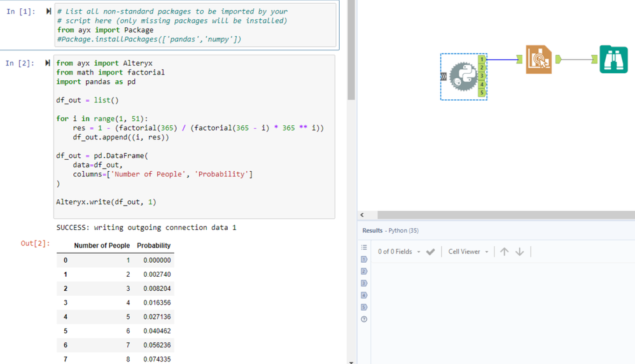
Task: Click the 'from ayx import Package' line
Action: [x=105, y=30]
